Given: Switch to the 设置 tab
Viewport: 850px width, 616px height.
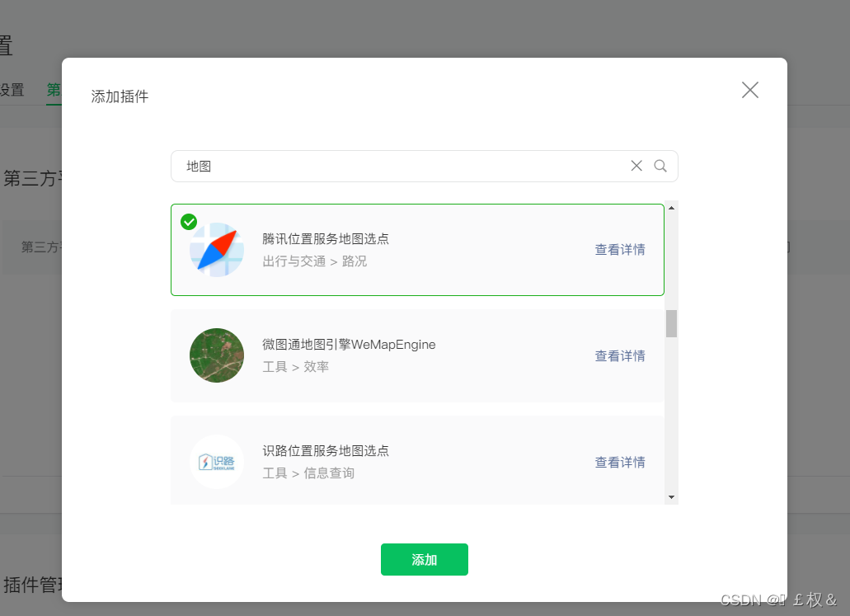Looking at the screenshot, I should point(12,90).
